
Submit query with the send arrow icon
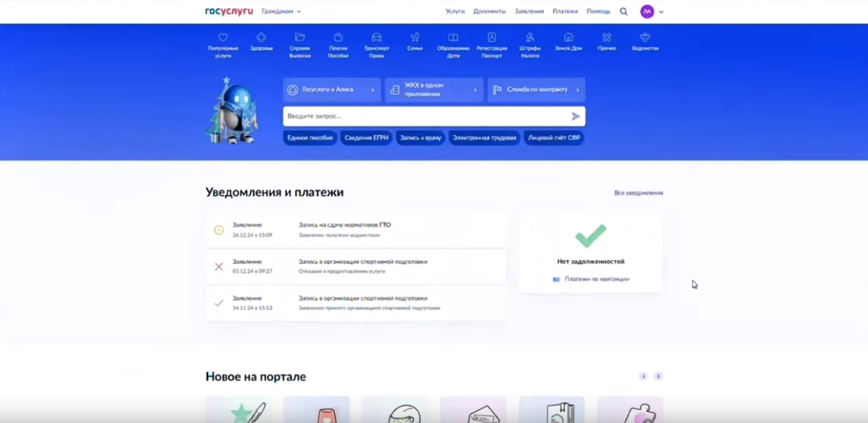click(x=575, y=117)
